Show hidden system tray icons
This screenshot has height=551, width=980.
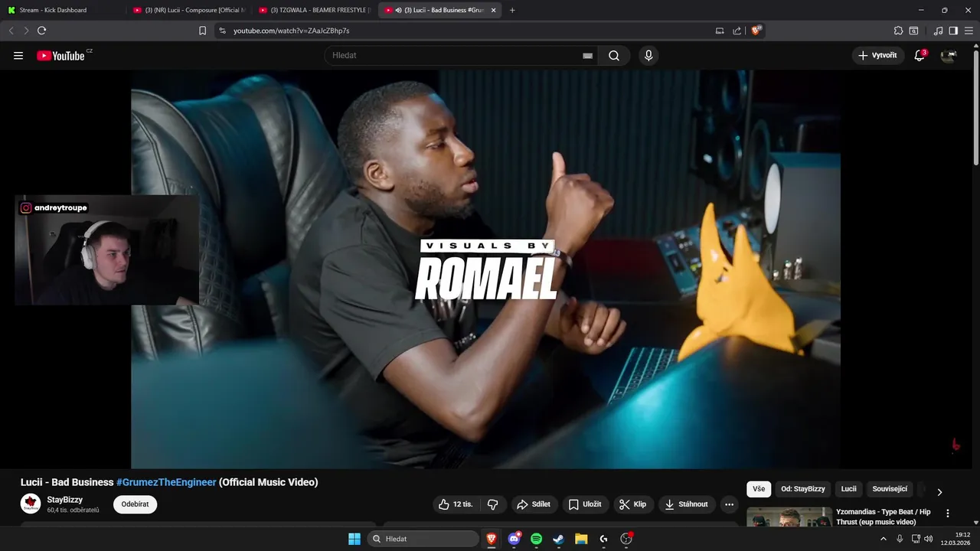coord(884,539)
